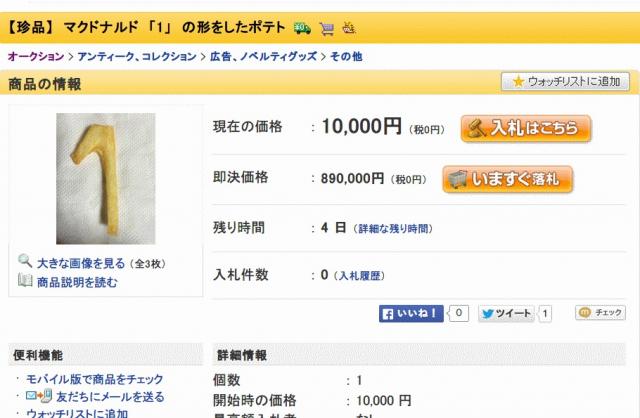Open the オークション breadcrumb link

(36, 56)
